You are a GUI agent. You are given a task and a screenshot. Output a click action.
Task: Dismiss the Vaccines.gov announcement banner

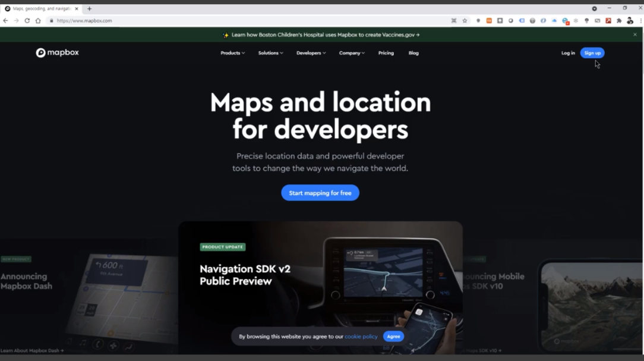pos(635,34)
